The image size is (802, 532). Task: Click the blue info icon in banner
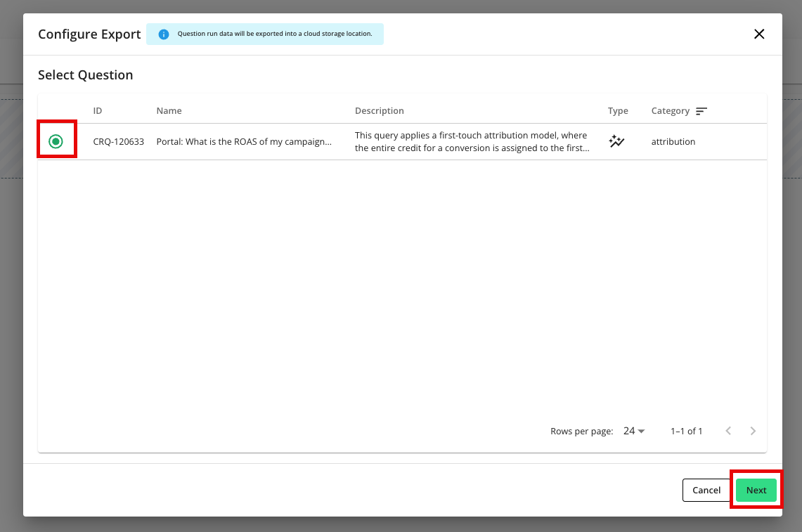pos(164,34)
